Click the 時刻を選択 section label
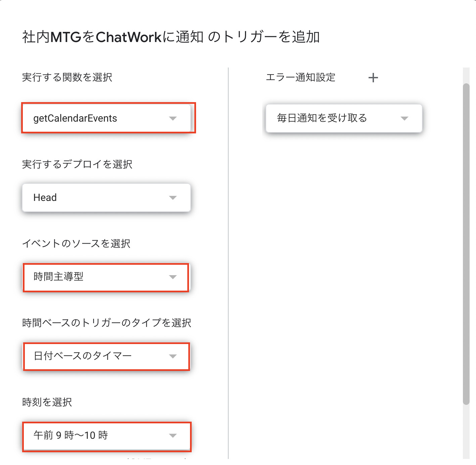Viewport: 476px width, 465px height. pos(47,402)
